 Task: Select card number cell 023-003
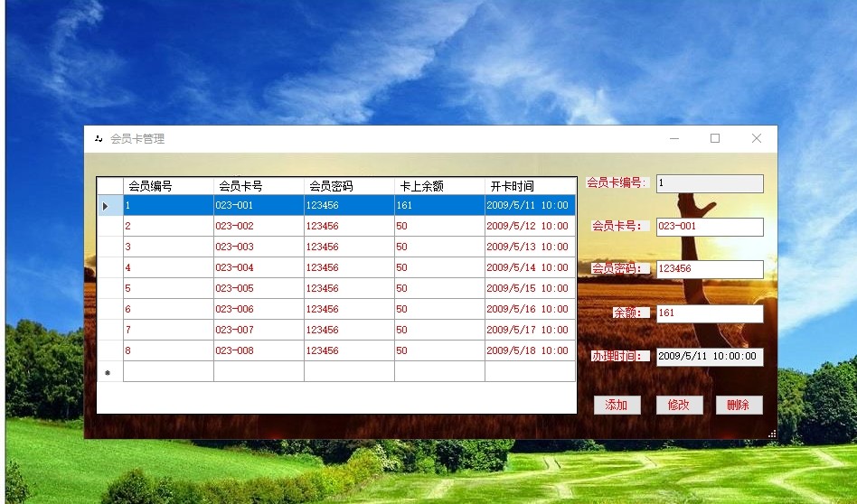259,247
